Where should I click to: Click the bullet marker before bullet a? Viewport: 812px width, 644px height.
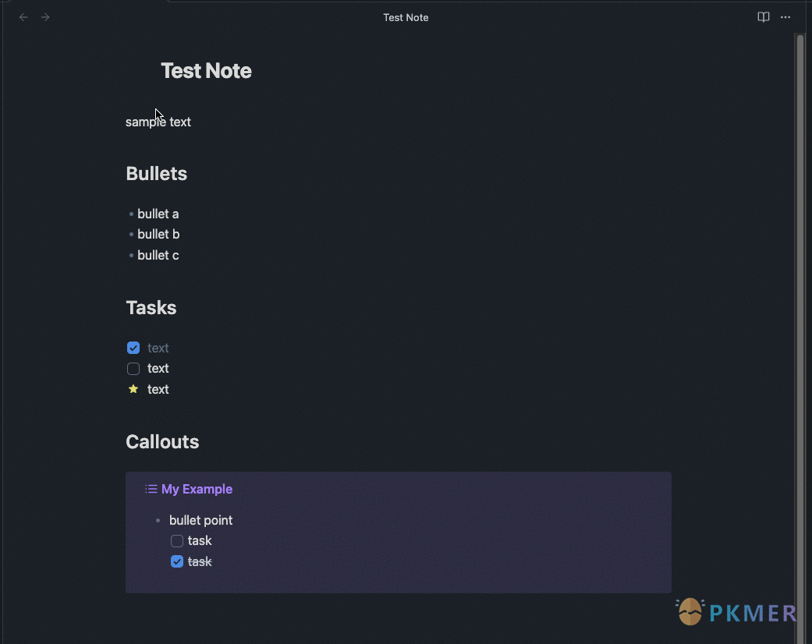coord(131,214)
